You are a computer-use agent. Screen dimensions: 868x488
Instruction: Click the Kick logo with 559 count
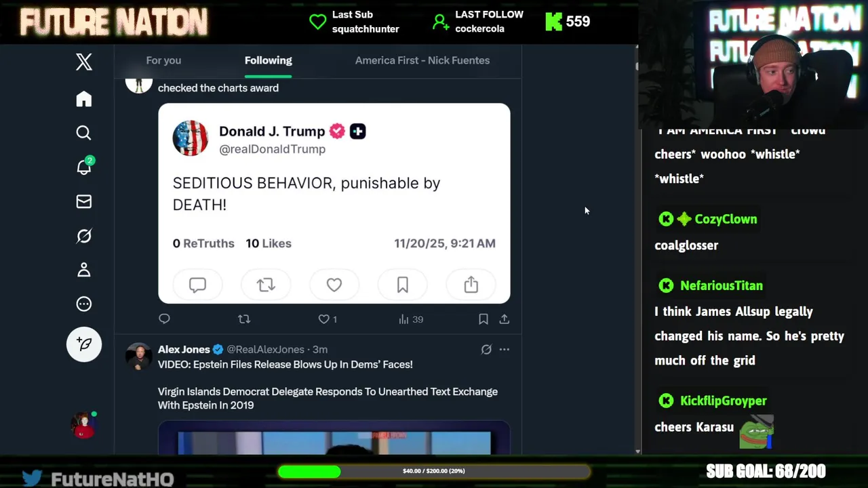click(568, 22)
